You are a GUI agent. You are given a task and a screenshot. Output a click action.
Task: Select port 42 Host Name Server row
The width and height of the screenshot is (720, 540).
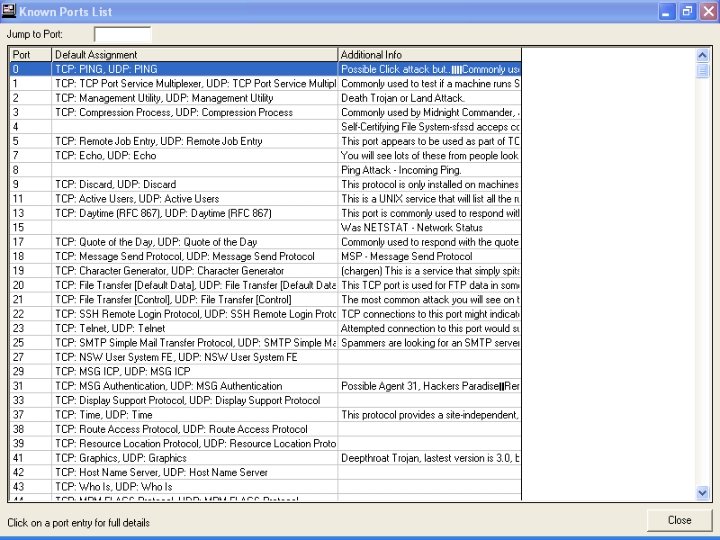[x=265, y=472]
